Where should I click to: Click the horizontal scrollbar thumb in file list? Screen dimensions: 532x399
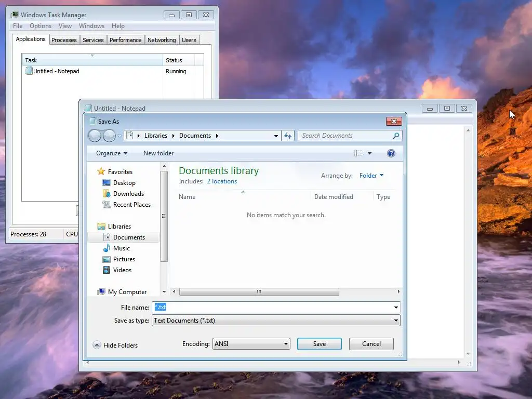(x=259, y=292)
